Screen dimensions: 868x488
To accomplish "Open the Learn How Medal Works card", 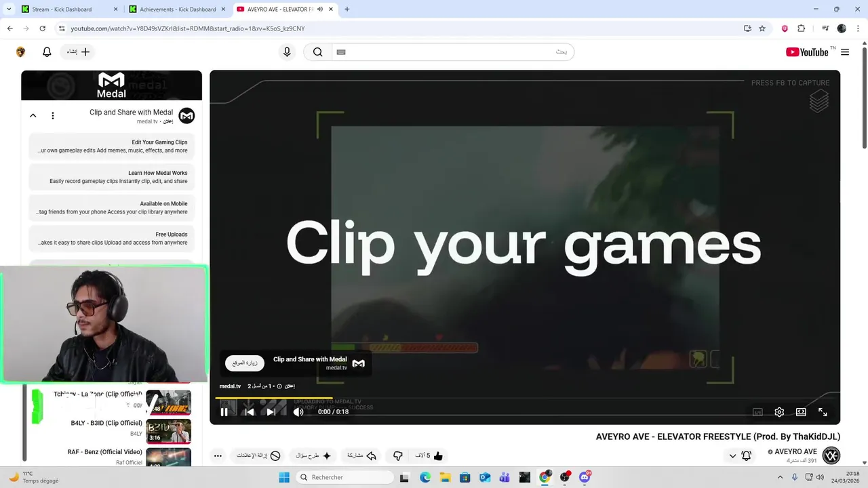I will pos(112,178).
